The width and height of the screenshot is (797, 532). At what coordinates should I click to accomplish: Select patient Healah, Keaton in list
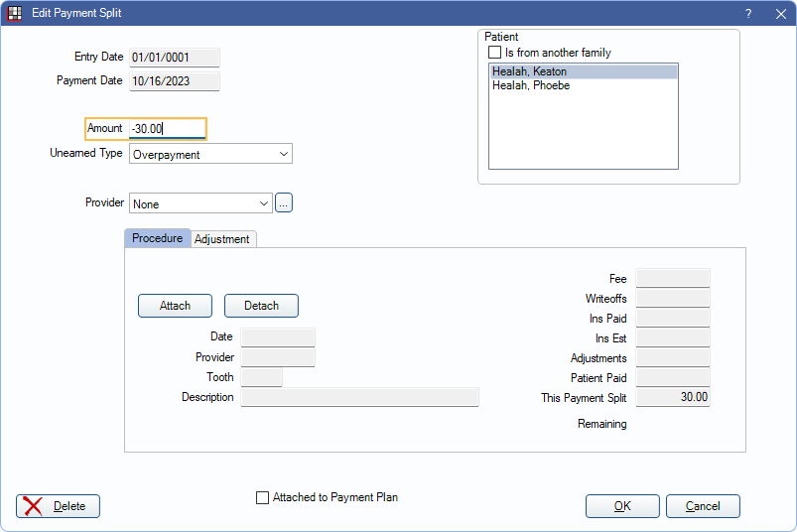[x=531, y=71]
